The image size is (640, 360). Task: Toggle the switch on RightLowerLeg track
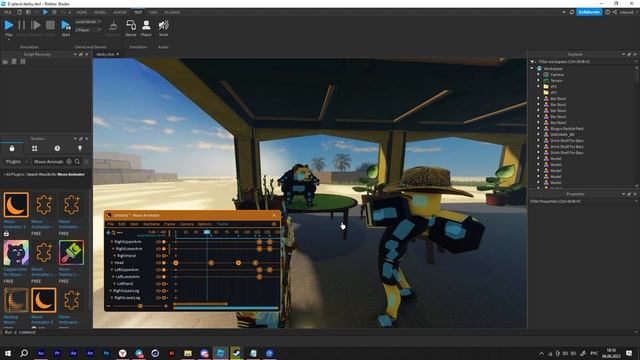point(164,298)
